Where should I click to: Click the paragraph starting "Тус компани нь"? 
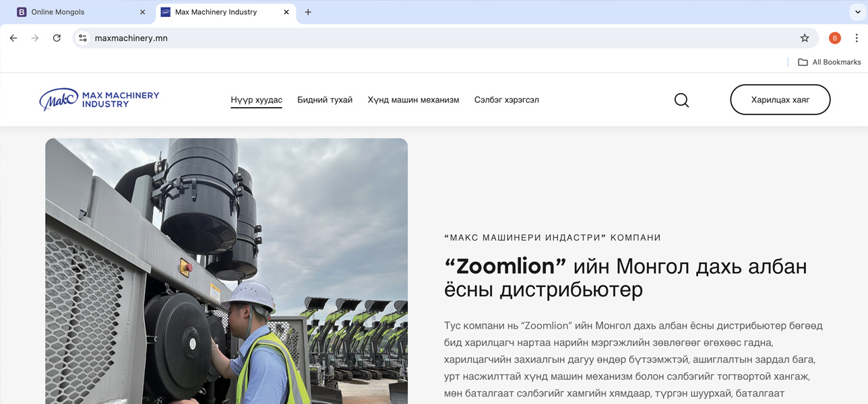click(633, 360)
